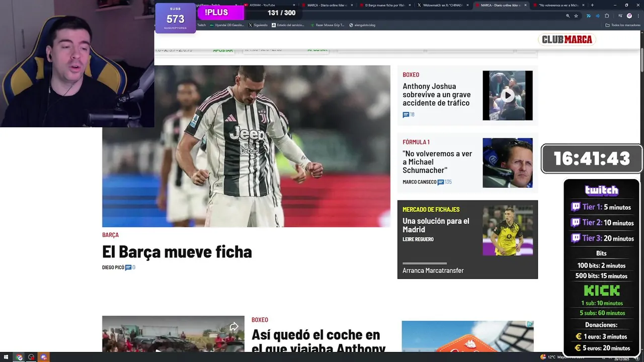Click the 573 suscriptores counter overlay
The height and width of the screenshot is (362, 644).
tap(175, 18)
